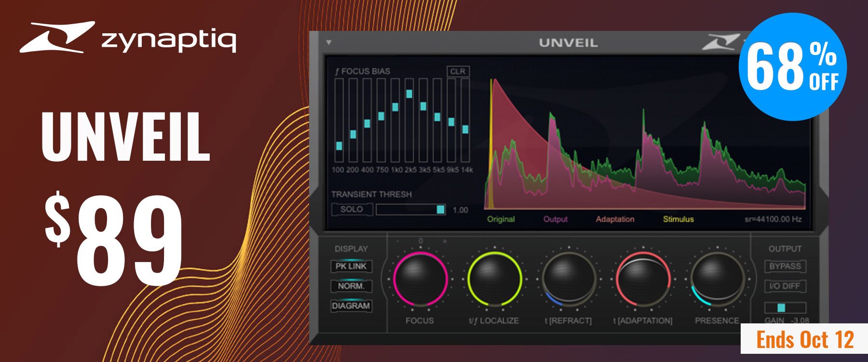Click the Zynaptiq logo in plugin header

(720, 42)
